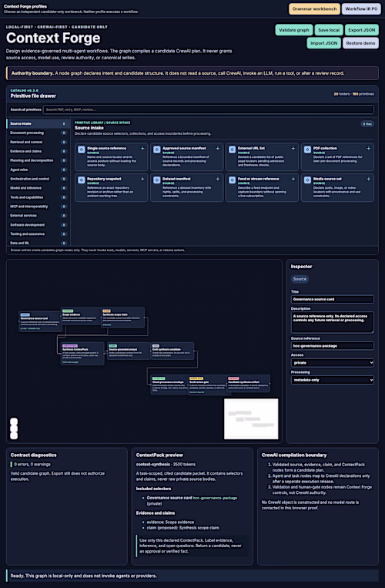The height and width of the screenshot is (588, 385).
Task: Click the Approved source manifest card icon
Action: [156, 150]
